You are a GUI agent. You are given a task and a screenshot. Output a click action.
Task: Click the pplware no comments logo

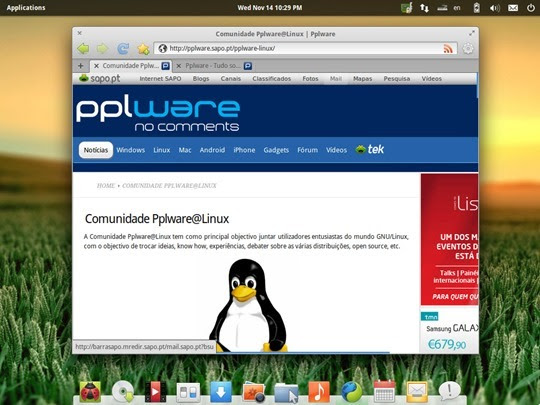point(158,113)
